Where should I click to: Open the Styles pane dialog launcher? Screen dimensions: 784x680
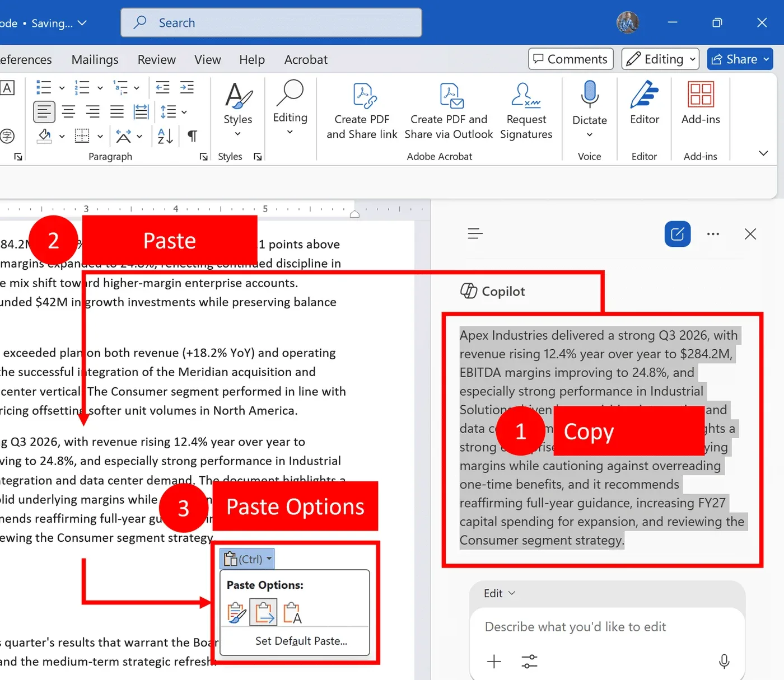(x=258, y=157)
